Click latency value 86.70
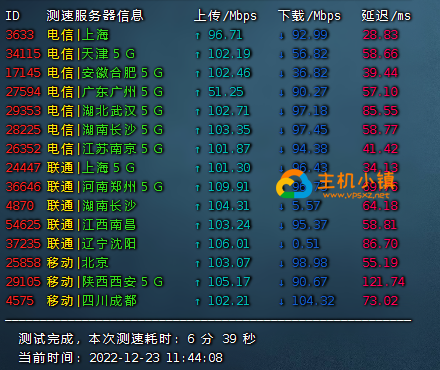The image size is (440, 370). [x=380, y=244]
